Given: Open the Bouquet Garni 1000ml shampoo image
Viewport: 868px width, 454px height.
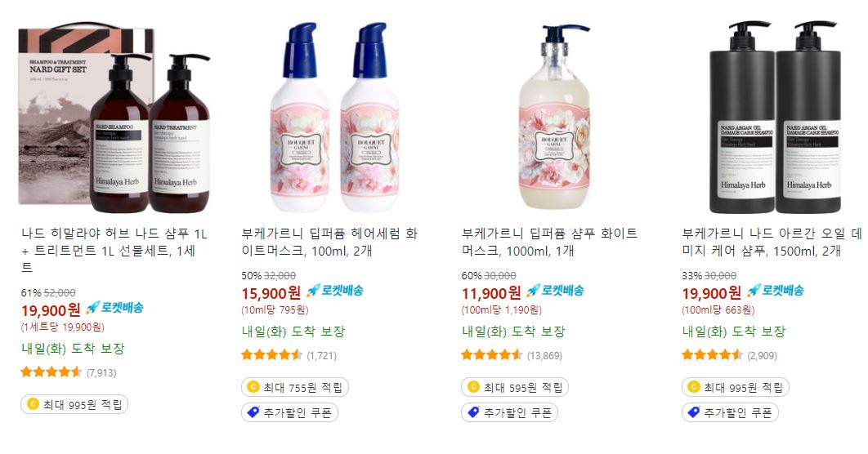Looking at the screenshot, I should point(554,118).
